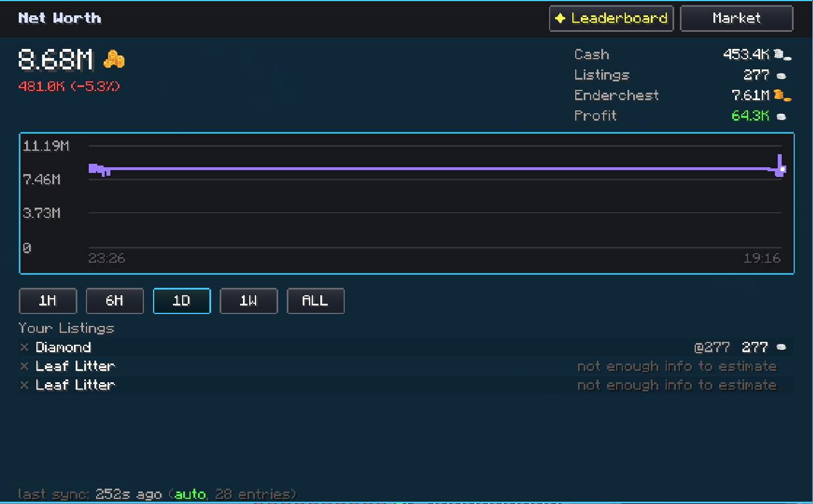Click the coin icon next to Profit amount
This screenshot has width=813, height=504.
click(x=782, y=117)
